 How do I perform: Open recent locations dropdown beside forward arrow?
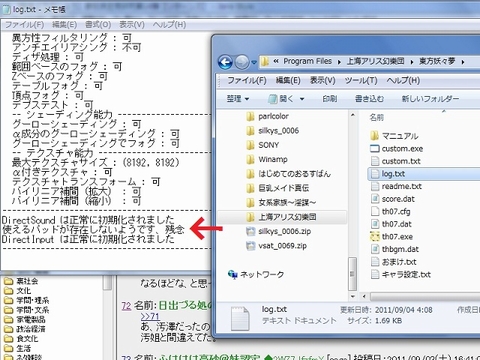point(254,62)
